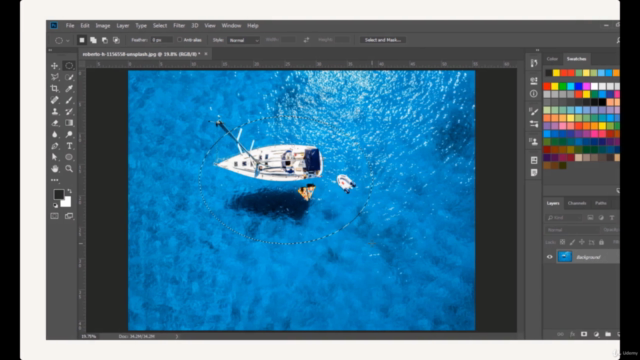Viewport: 640px width, 360px height.
Task: Open the Filter menu
Action: point(179,26)
